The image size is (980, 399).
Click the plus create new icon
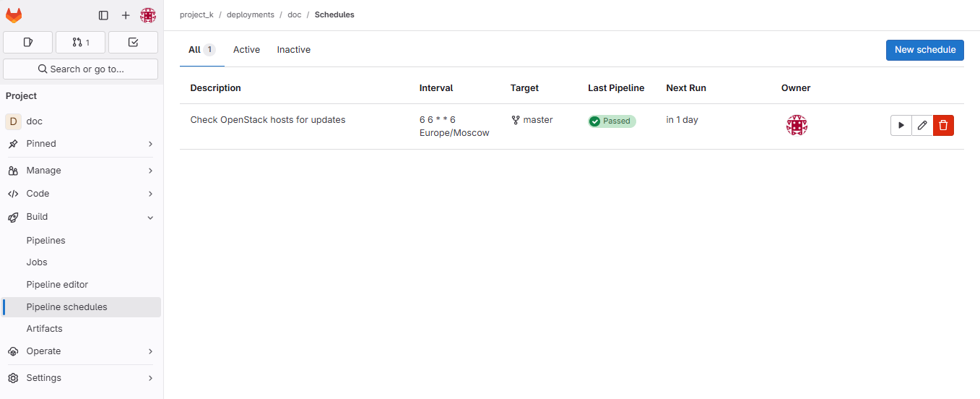coord(126,15)
